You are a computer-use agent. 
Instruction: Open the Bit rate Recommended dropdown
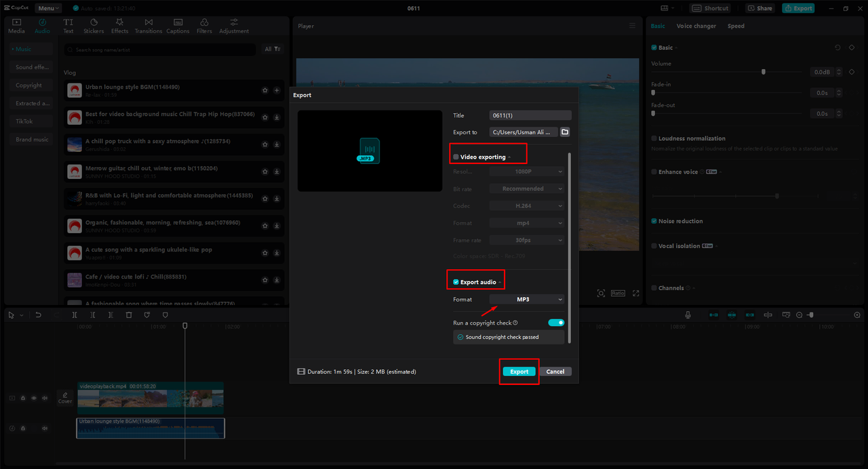click(527, 188)
